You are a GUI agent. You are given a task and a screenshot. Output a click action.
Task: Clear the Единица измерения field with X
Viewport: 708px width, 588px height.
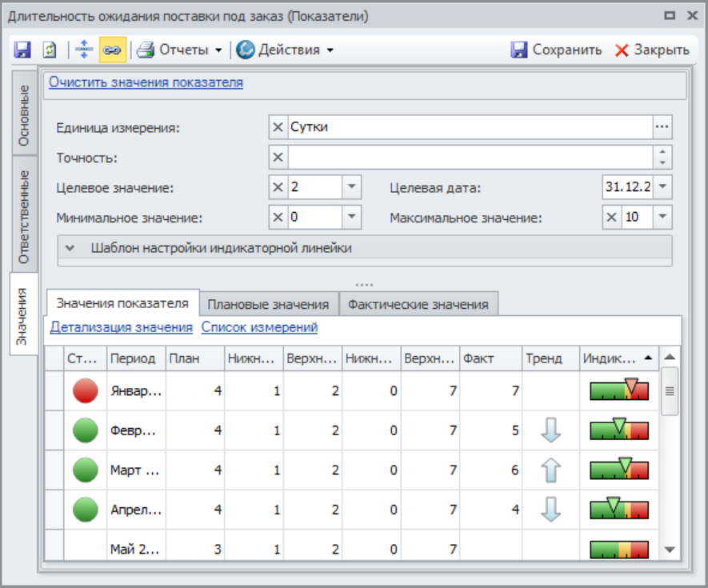coord(278,127)
